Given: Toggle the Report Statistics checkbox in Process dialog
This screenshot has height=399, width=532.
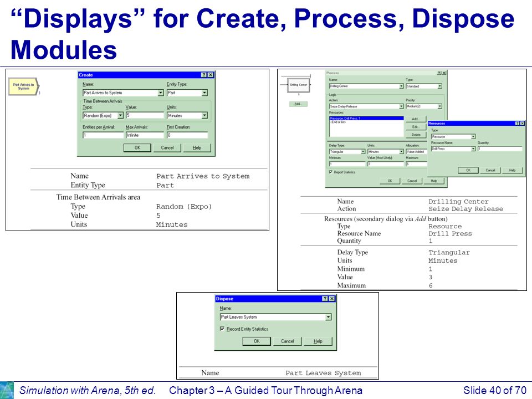Looking at the screenshot, I should tap(331, 172).
